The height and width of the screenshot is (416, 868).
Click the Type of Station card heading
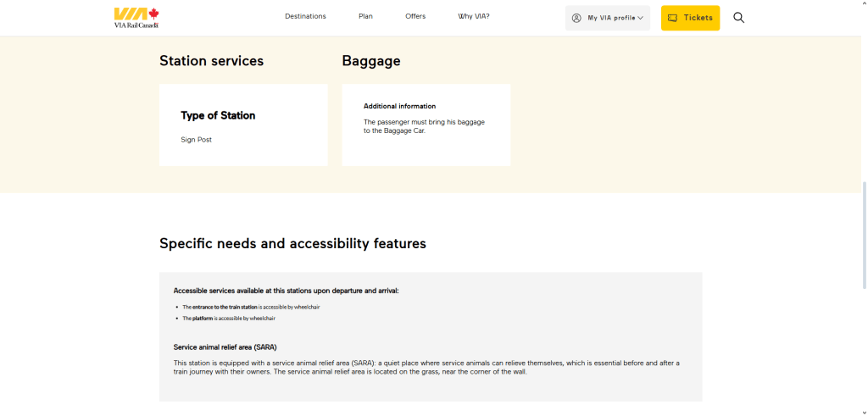218,115
